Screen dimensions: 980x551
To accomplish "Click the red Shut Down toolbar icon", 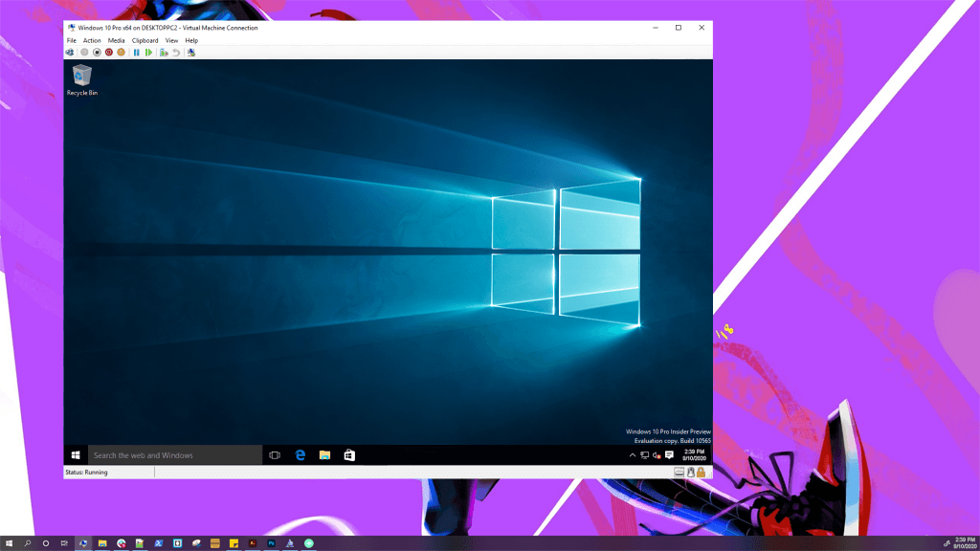I will (109, 53).
